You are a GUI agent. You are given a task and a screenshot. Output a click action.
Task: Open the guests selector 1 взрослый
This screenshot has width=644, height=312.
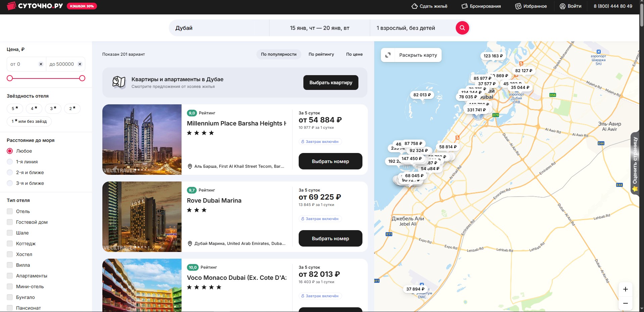[x=405, y=28]
